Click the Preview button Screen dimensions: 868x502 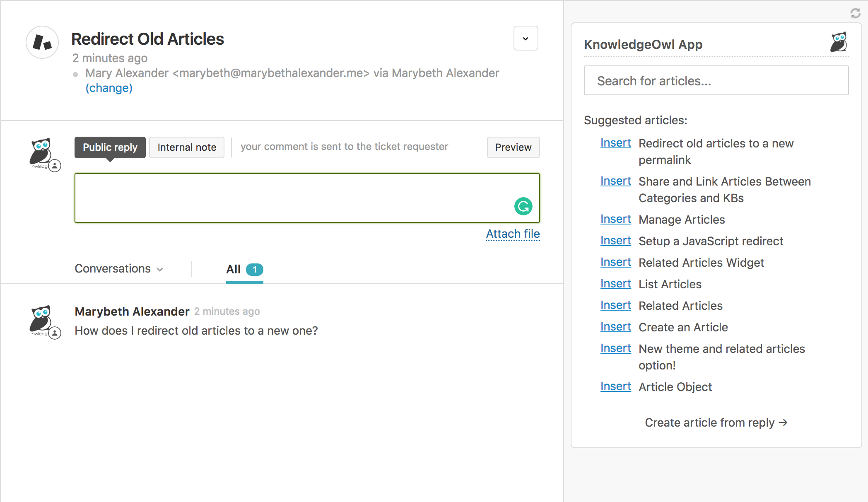513,147
